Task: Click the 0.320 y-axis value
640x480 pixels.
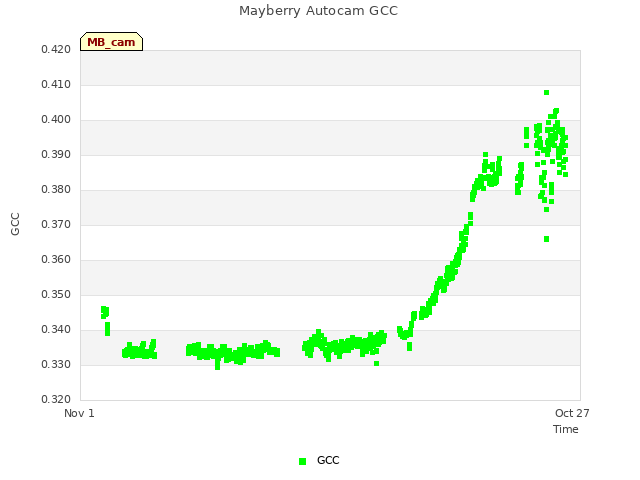Action: tap(56, 400)
